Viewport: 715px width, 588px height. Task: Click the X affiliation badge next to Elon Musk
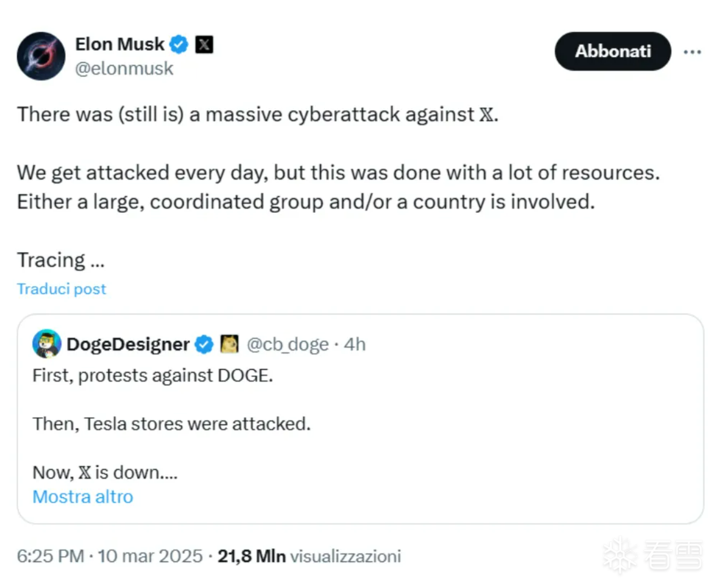204,44
